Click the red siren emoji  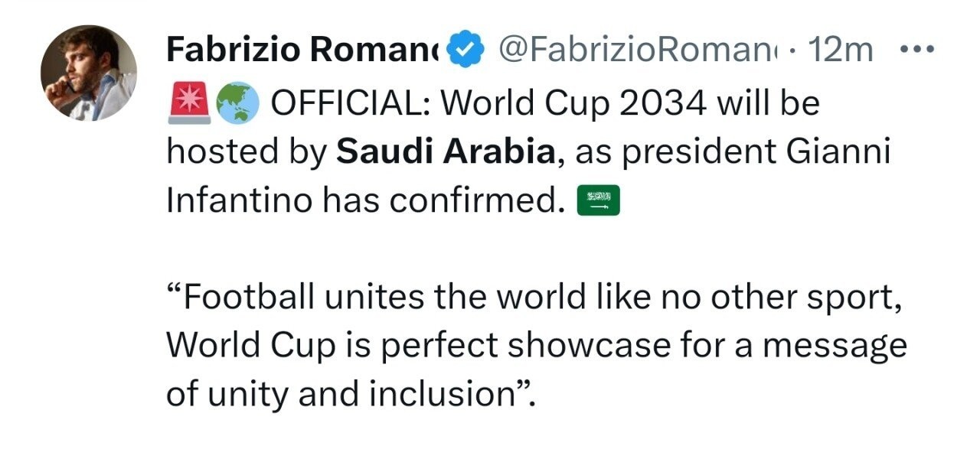coord(188,103)
